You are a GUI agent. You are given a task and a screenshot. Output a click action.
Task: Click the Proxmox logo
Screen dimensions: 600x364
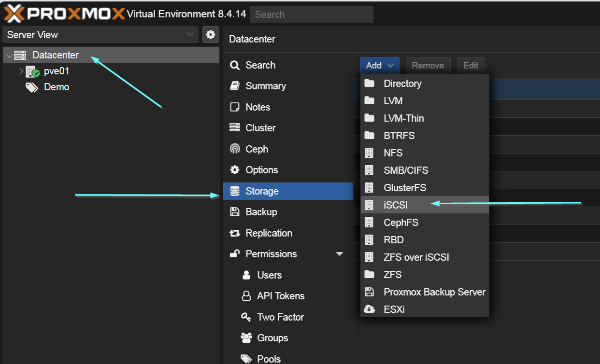click(64, 14)
